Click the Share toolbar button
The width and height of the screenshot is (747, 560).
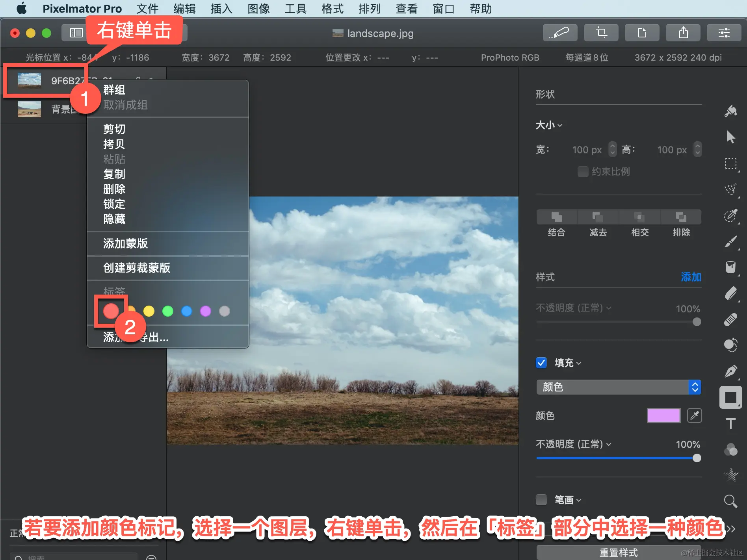click(x=683, y=33)
